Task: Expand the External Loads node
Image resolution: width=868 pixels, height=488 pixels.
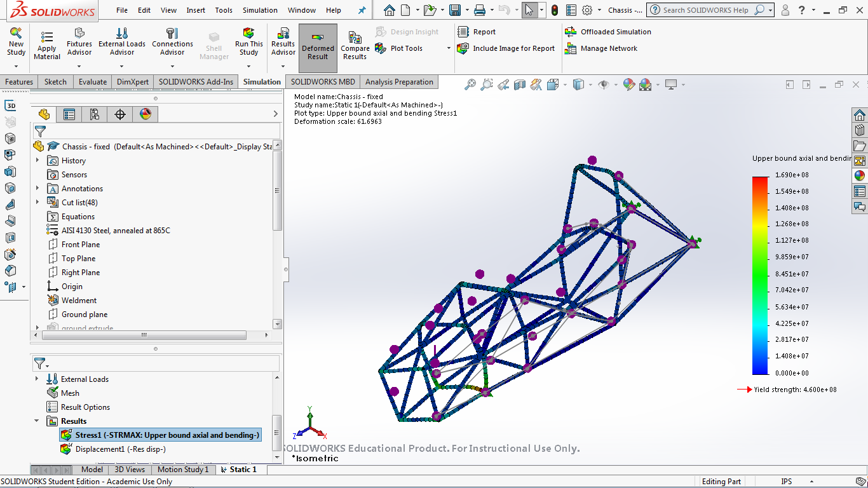Action: click(x=37, y=379)
